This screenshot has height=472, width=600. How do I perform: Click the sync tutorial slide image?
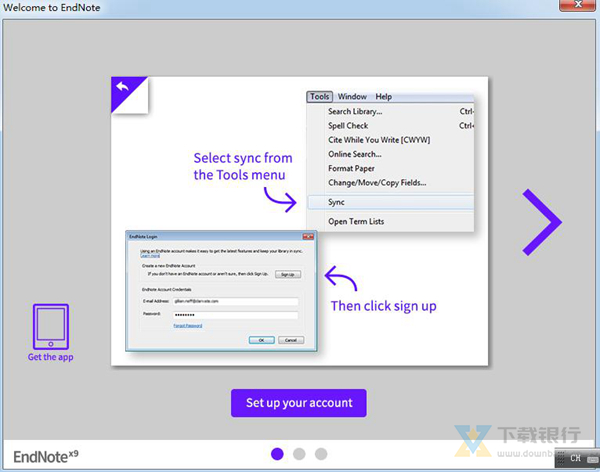(300, 221)
